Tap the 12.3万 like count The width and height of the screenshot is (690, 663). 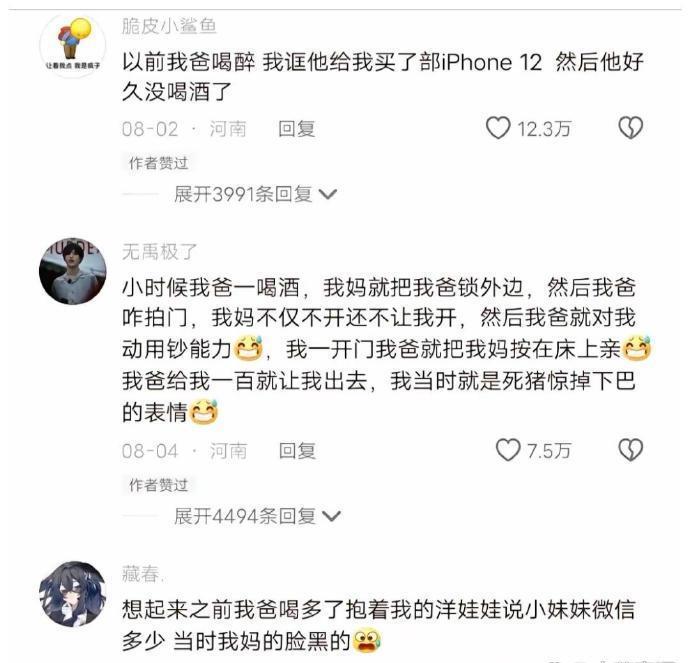point(544,129)
